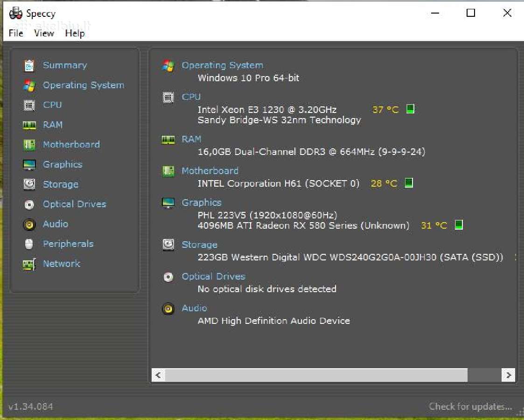Open the Peripherals section in sidebar
The image size is (524, 420).
coord(68,244)
